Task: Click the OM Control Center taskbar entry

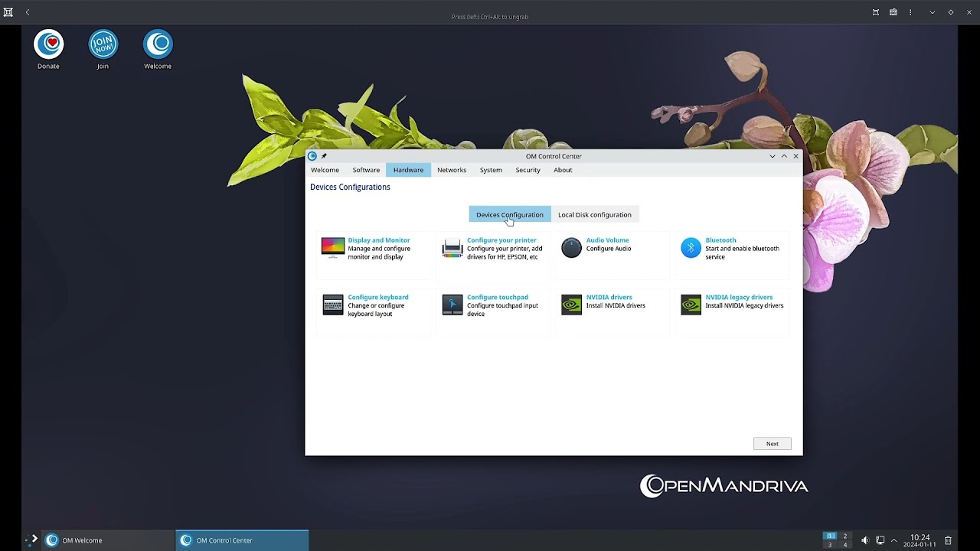Action: (242, 540)
